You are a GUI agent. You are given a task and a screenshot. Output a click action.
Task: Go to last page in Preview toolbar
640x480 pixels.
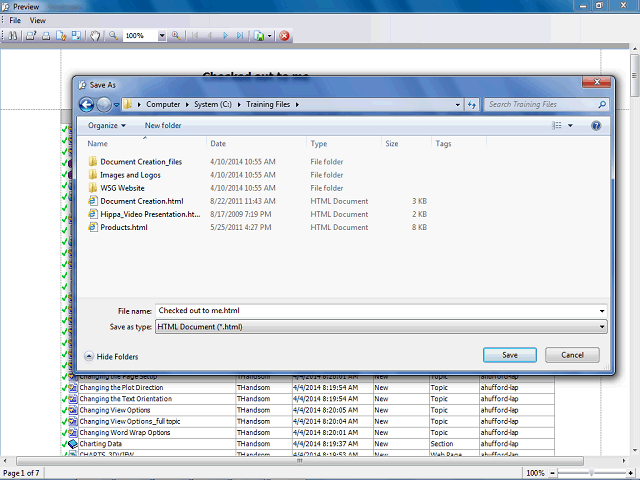pyautogui.click(x=240, y=36)
